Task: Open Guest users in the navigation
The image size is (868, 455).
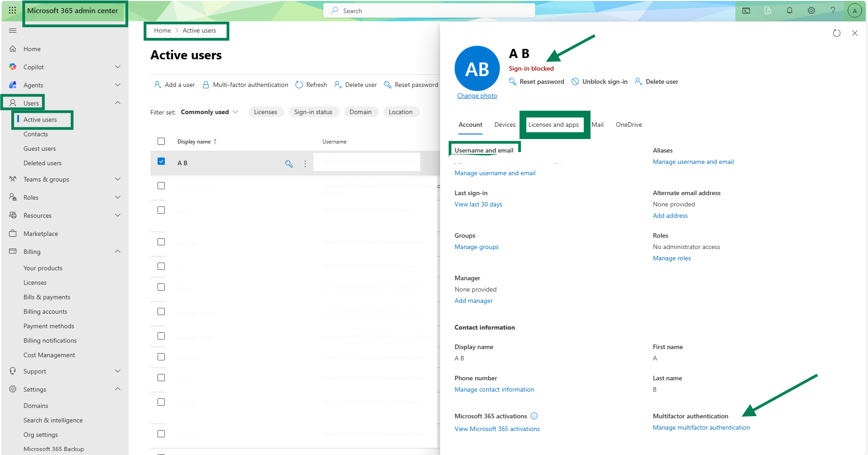Action: [40, 148]
